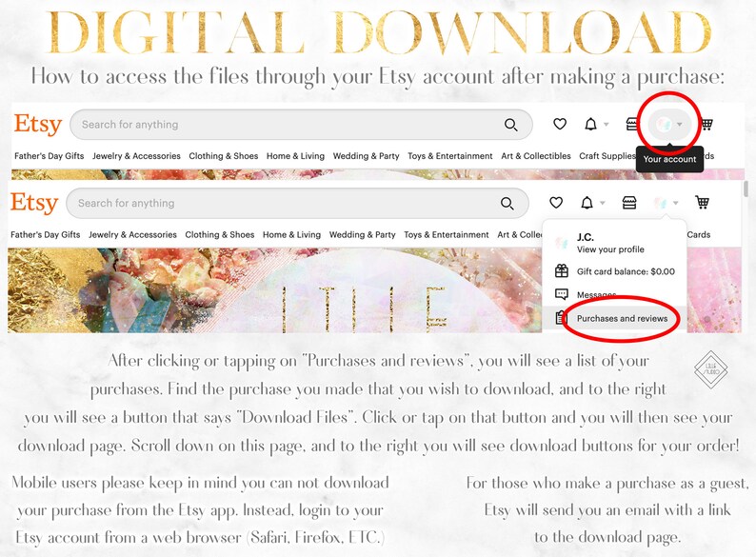This screenshot has height=557, width=756.
Task: Open Toys & Entertainment in upper nav
Action: tap(450, 156)
